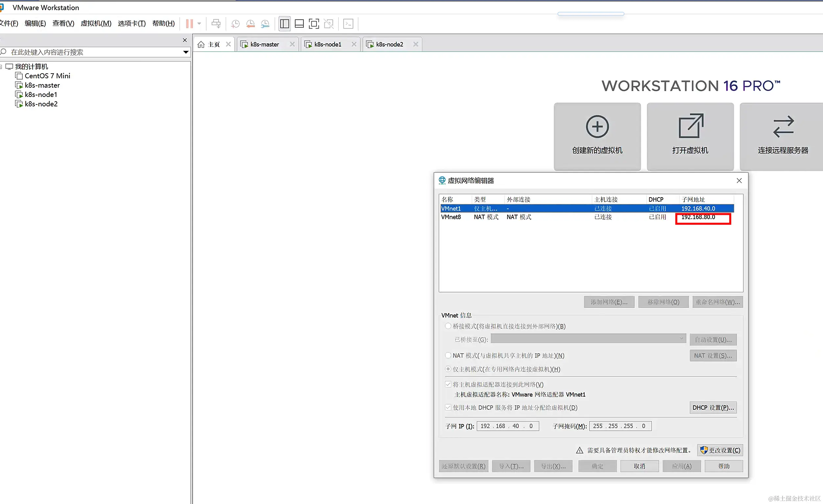The height and width of the screenshot is (504, 823).
Task: Toggle 将主机虚拟适配器连接到此网络 checkbox
Action: coord(448,384)
